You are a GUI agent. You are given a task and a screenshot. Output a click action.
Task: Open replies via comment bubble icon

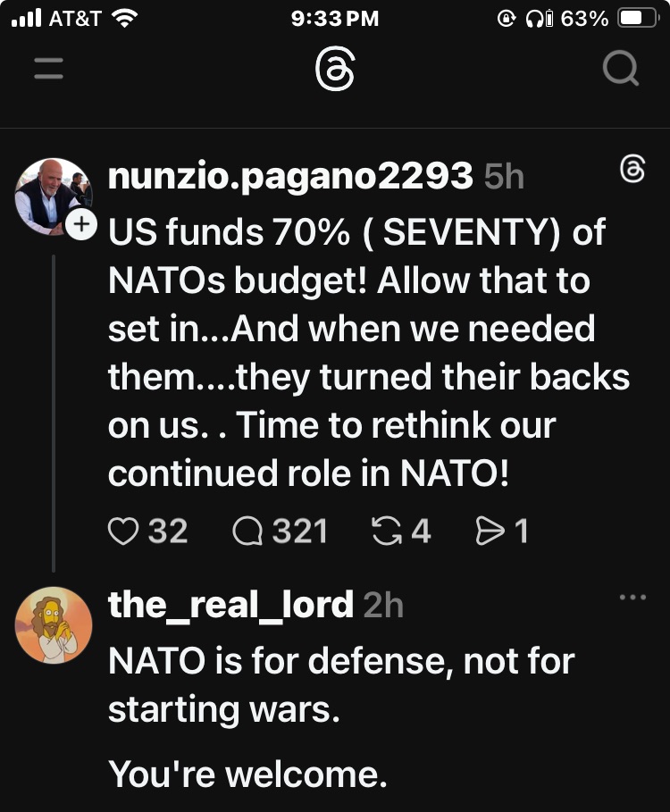[x=247, y=532]
